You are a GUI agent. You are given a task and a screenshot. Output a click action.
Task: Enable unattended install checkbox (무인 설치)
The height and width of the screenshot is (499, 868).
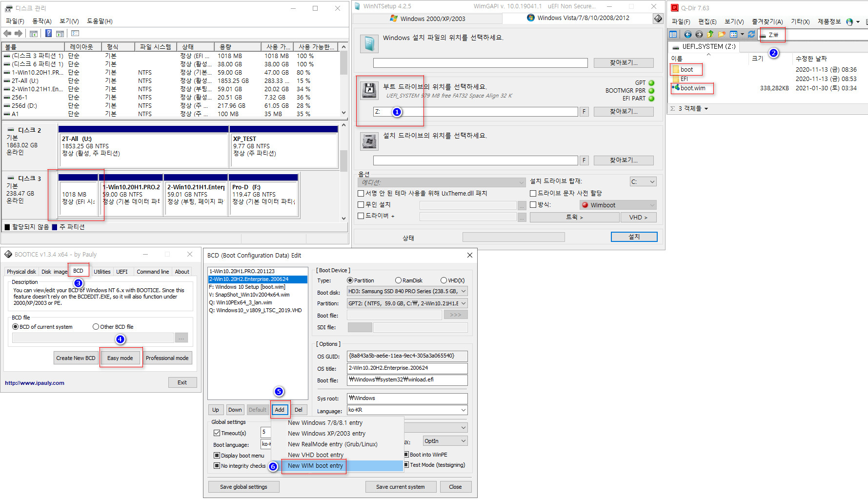click(361, 205)
